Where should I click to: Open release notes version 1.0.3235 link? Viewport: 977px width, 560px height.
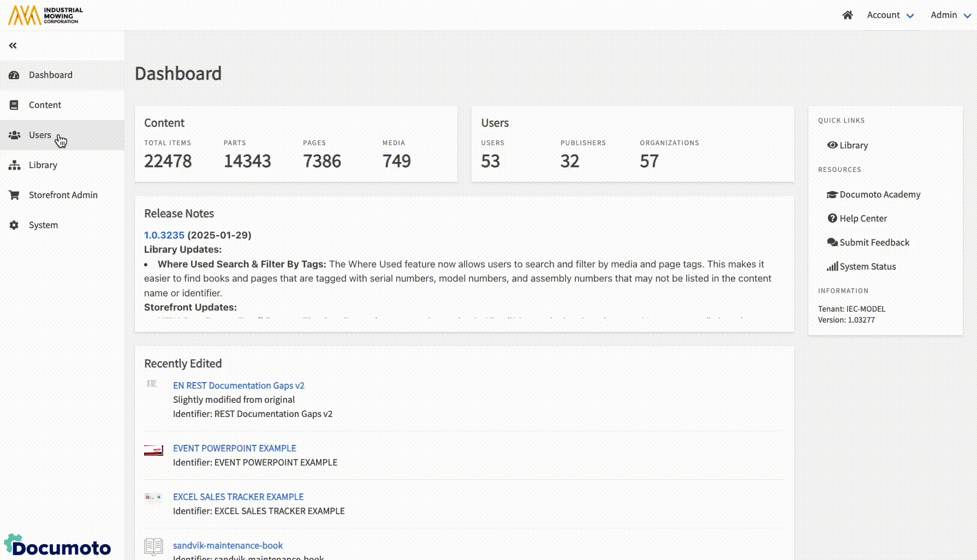(164, 235)
